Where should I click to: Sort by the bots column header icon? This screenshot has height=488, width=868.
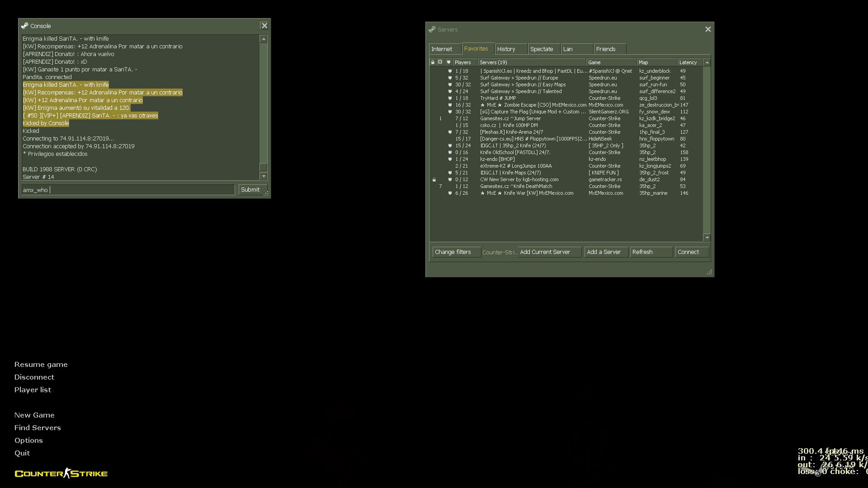point(440,62)
